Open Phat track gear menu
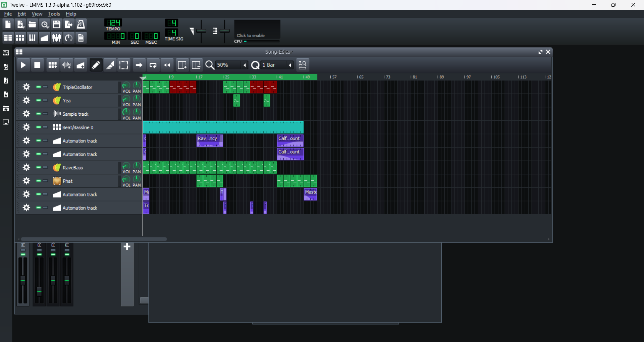 point(26,181)
